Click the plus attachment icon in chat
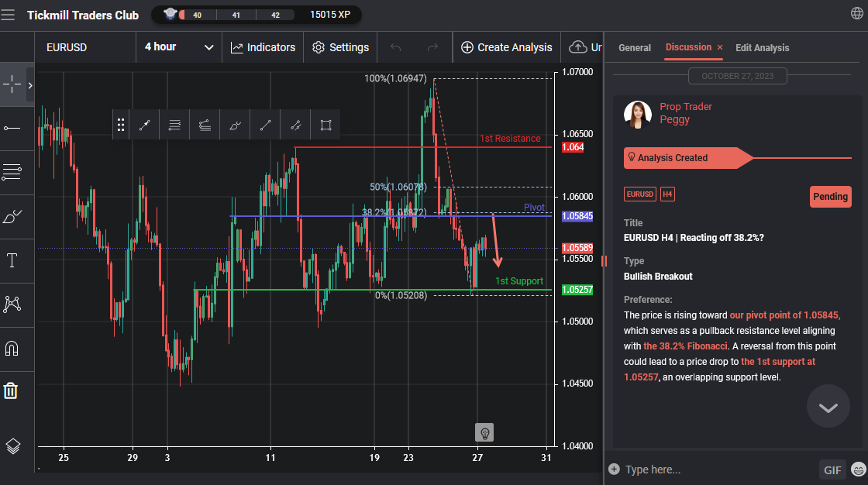The width and height of the screenshot is (868, 485). [614, 469]
